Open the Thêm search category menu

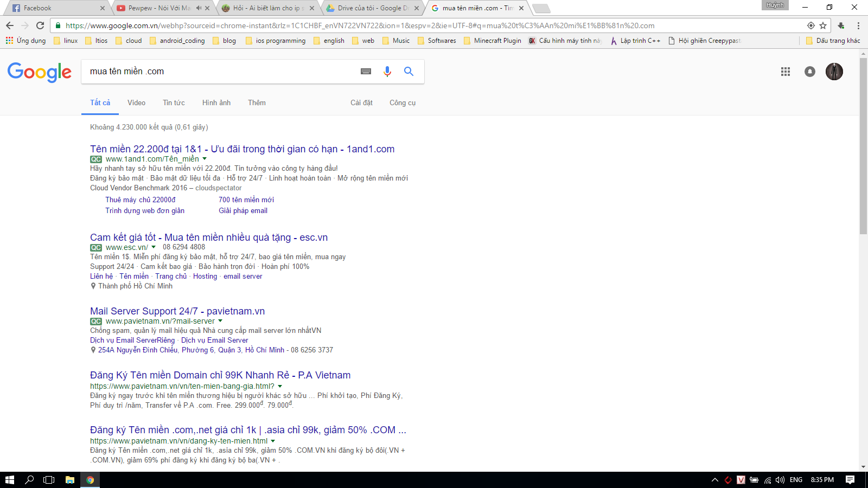click(x=257, y=102)
